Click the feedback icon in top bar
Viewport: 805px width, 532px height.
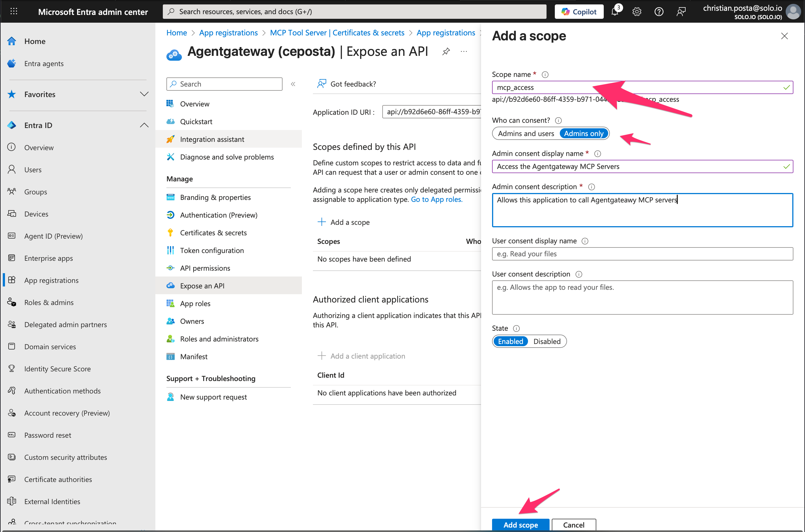pyautogui.click(x=681, y=12)
